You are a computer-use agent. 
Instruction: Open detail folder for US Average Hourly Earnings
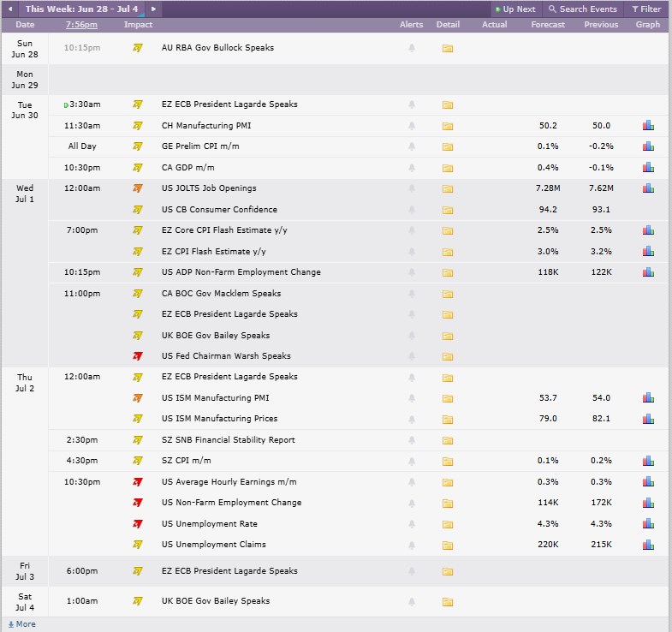pyautogui.click(x=448, y=482)
